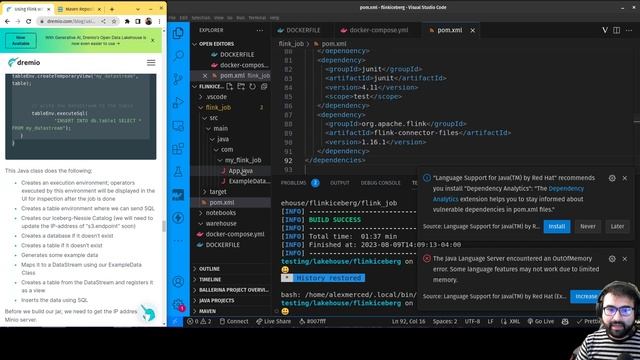640x360 pixels.
Task: Open App.java in the explorer tree
Action: click(240, 171)
